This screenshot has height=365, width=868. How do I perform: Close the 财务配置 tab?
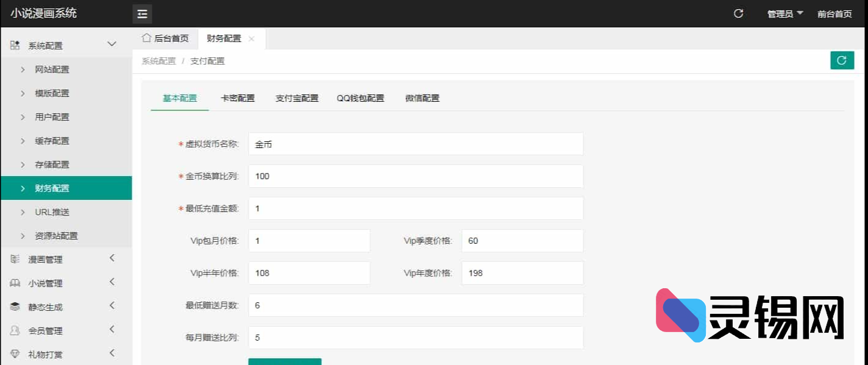(251, 39)
